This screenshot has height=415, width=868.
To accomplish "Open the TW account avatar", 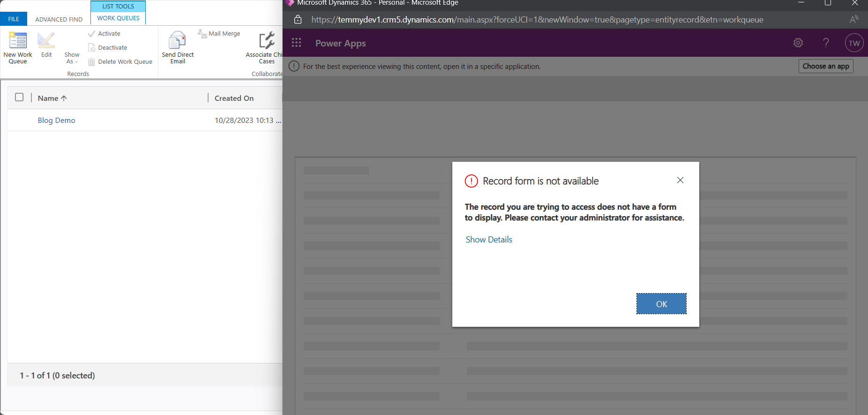I will point(854,43).
